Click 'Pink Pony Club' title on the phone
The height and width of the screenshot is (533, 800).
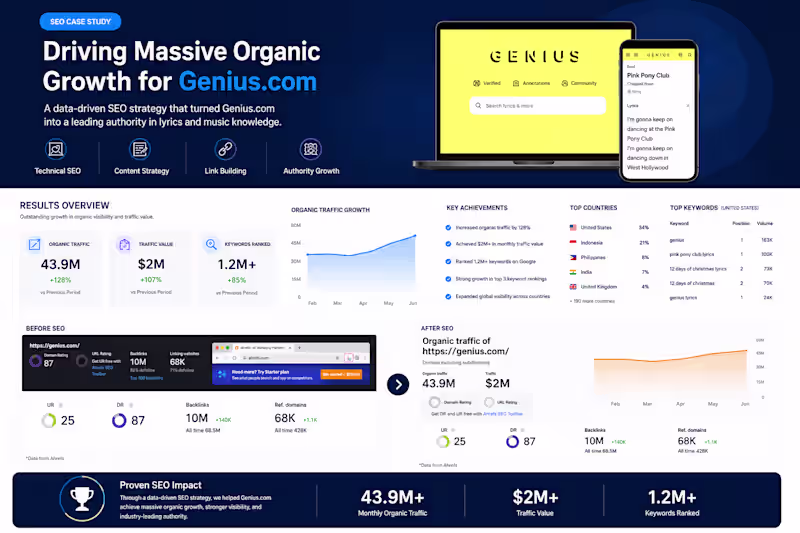tap(648, 75)
